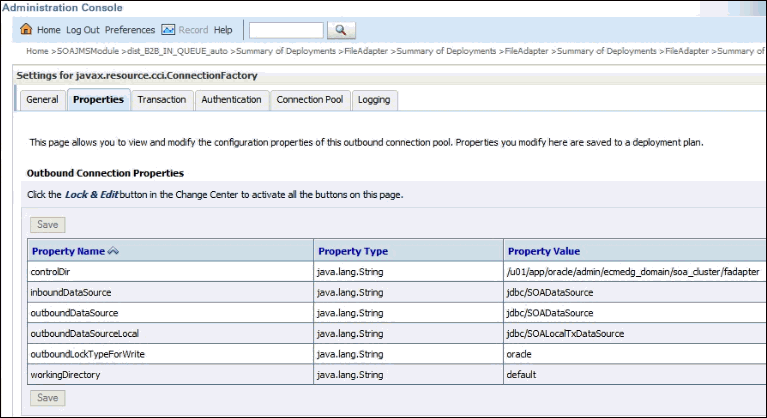This screenshot has height=418, width=767.
Task: Click the Save button above the table
Action: [x=47, y=225]
